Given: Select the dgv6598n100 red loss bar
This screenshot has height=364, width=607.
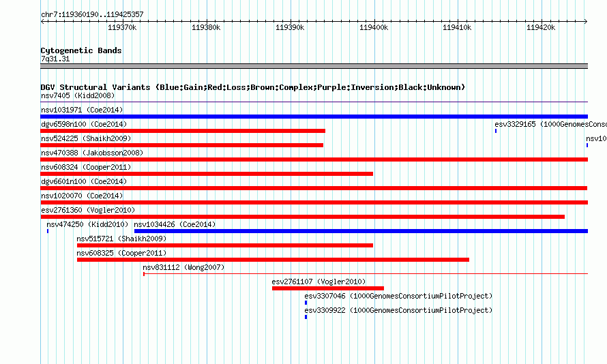Looking at the screenshot, I should click(183, 131).
